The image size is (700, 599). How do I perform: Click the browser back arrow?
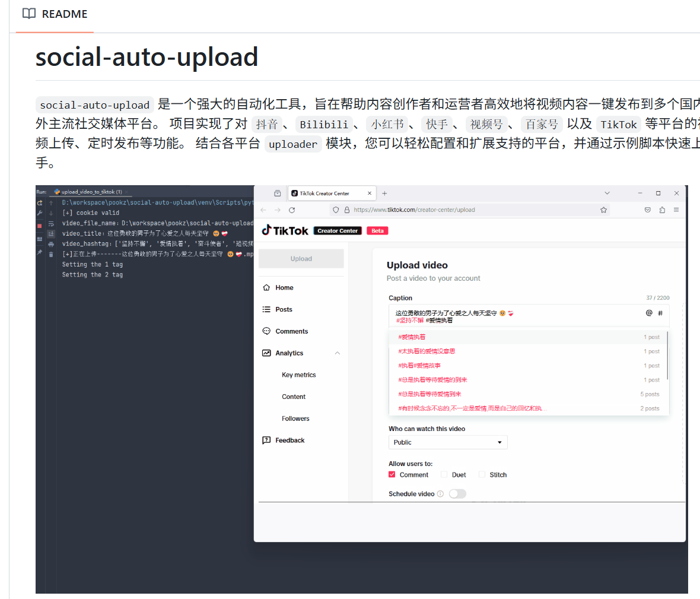tap(263, 210)
